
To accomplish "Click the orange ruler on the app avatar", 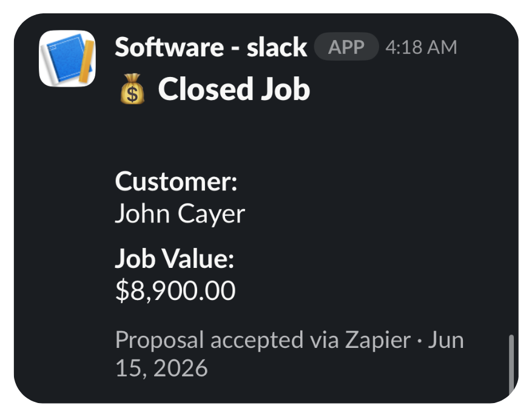I will [87, 61].
